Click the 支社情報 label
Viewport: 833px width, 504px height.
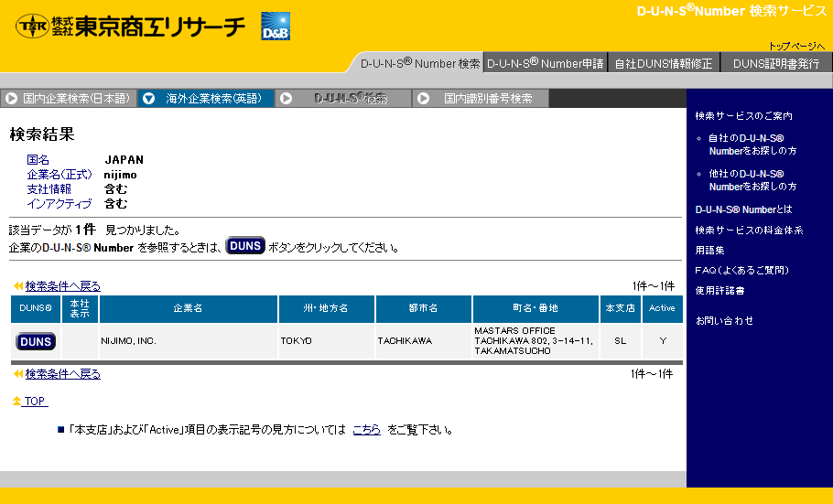pyautogui.click(x=49, y=189)
